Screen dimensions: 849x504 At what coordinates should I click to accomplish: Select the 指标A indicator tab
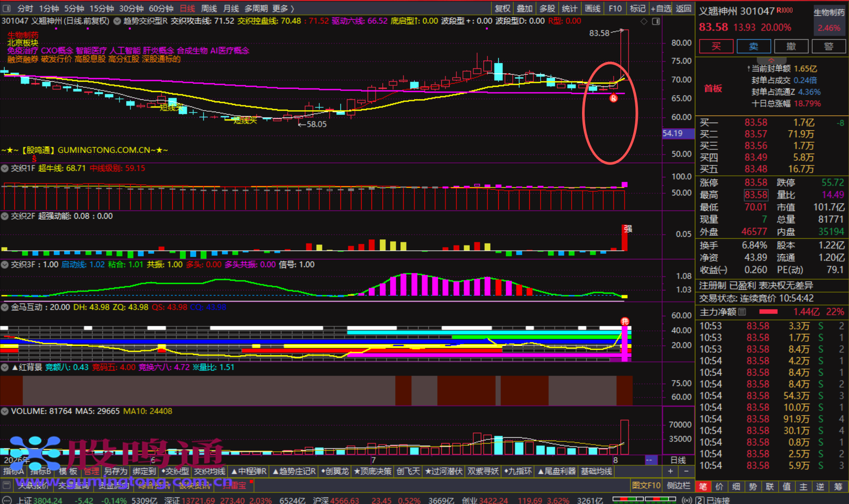coord(13,471)
